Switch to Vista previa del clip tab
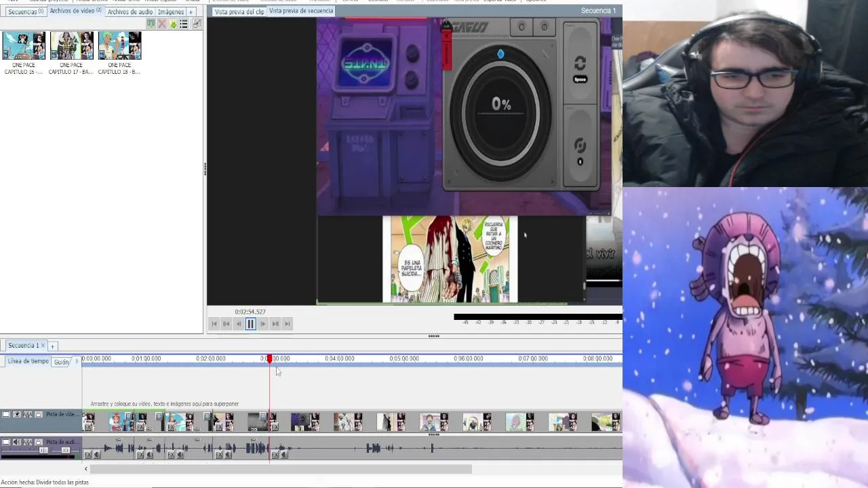This screenshot has width=868, height=488. coord(239,12)
